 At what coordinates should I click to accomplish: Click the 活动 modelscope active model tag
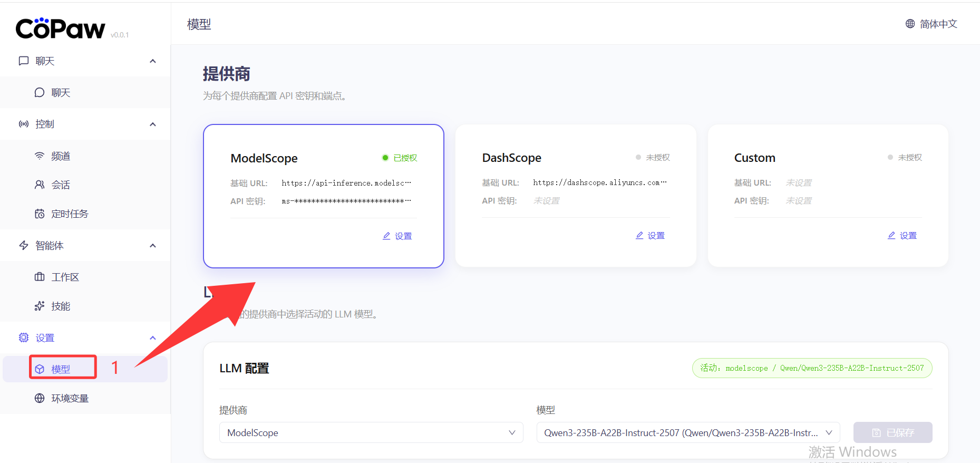pos(812,368)
